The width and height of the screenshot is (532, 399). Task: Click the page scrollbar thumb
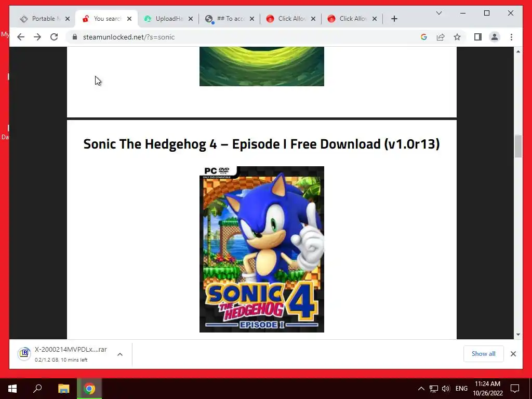[518, 146]
